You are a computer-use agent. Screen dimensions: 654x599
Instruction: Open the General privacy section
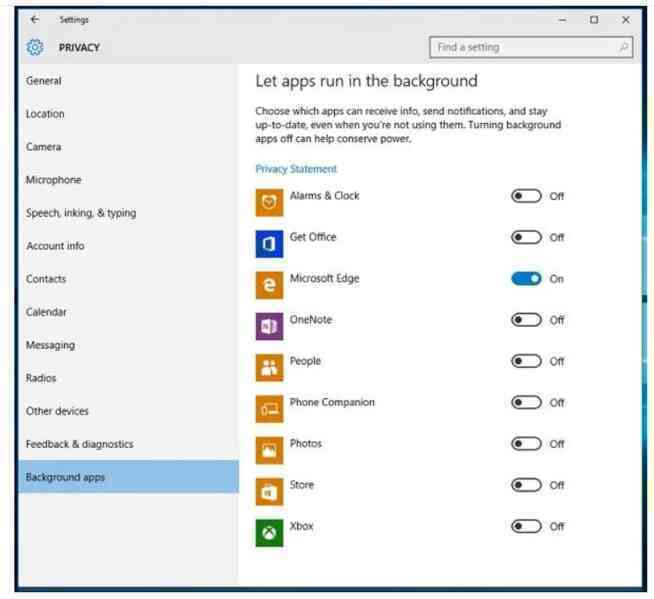pyautogui.click(x=128, y=81)
